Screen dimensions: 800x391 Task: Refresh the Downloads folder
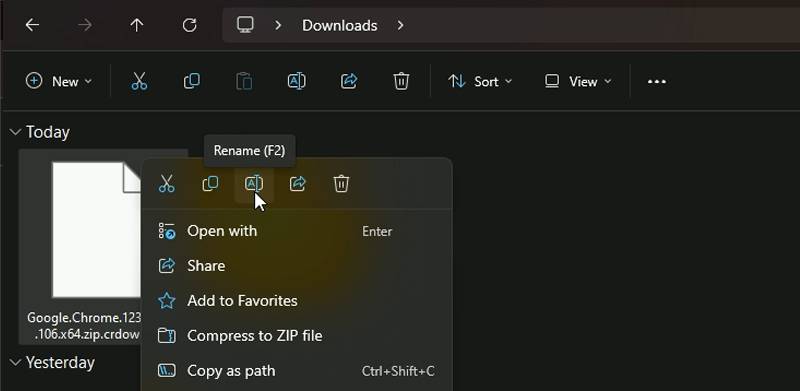pyautogui.click(x=189, y=25)
